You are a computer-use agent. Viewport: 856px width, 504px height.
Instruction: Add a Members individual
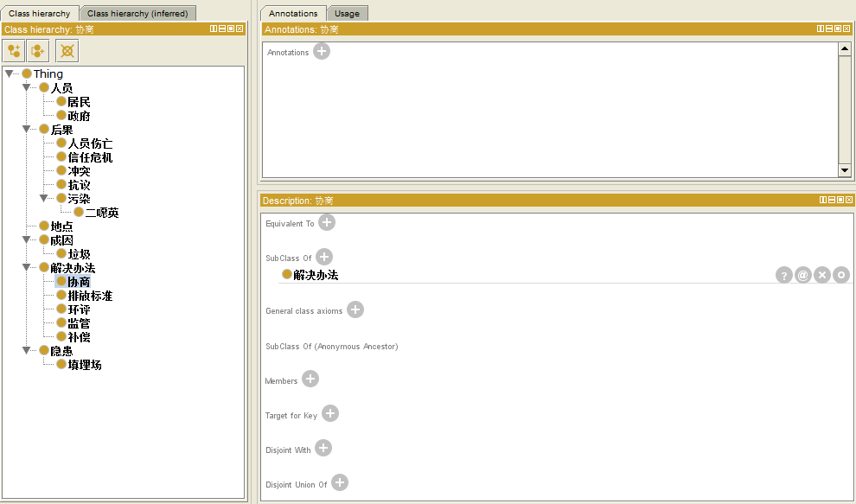tap(310, 379)
